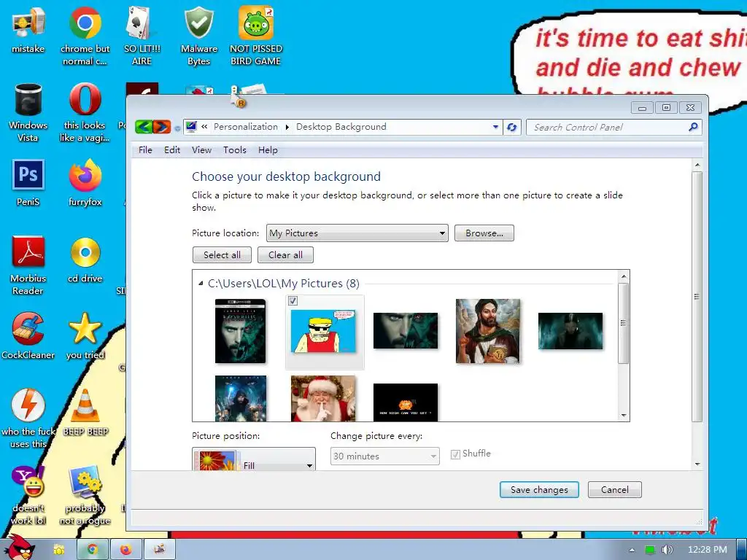The height and width of the screenshot is (560, 747).
Task: Show hidden tray icons arrow
Action: (632, 550)
